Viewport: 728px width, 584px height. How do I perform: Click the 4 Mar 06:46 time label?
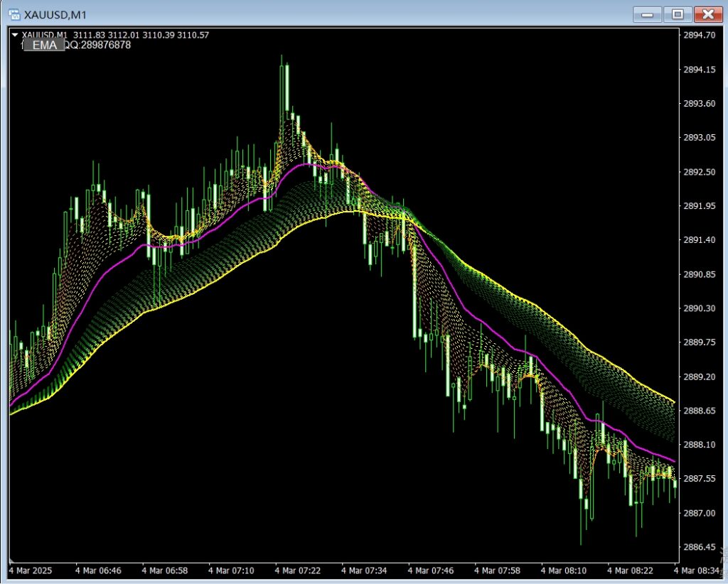(x=98, y=571)
